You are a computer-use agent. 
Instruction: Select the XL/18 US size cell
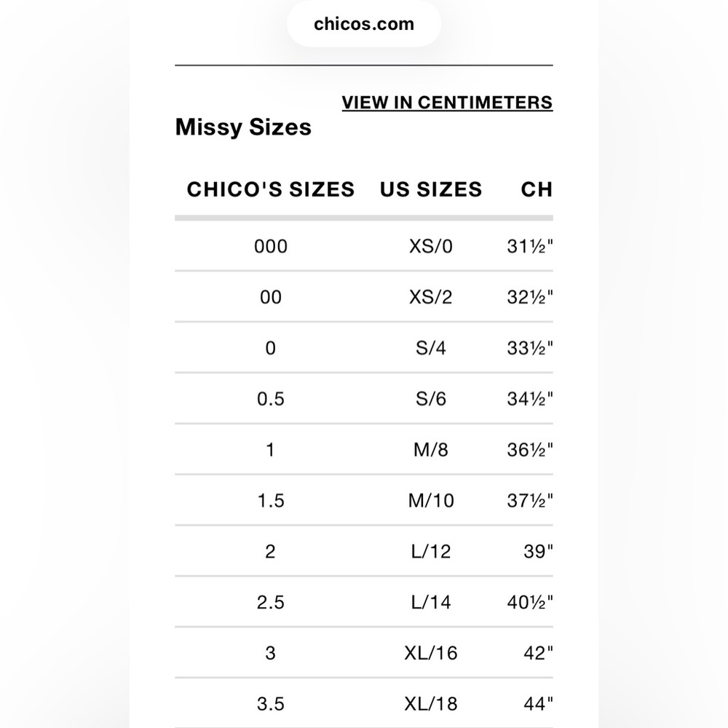point(431,704)
